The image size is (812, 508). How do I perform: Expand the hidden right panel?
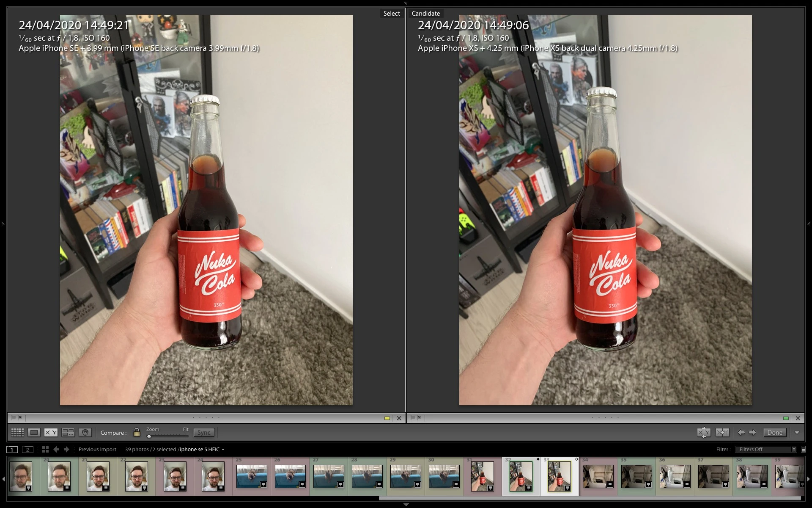point(809,224)
